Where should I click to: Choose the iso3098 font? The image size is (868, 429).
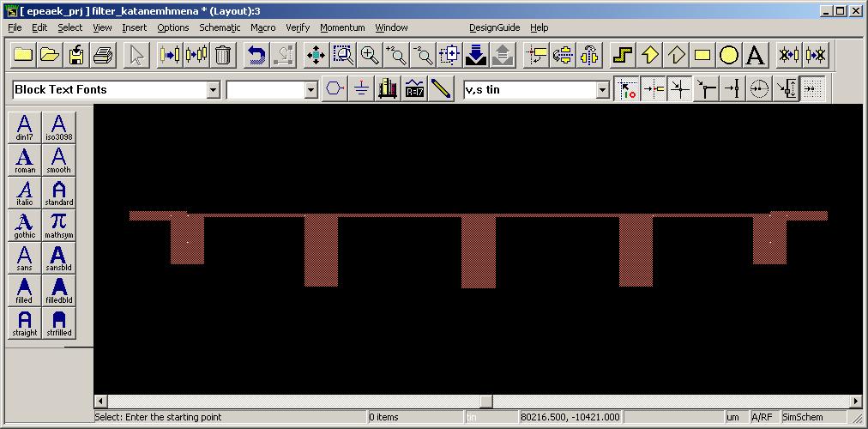pyautogui.click(x=58, y=127)
